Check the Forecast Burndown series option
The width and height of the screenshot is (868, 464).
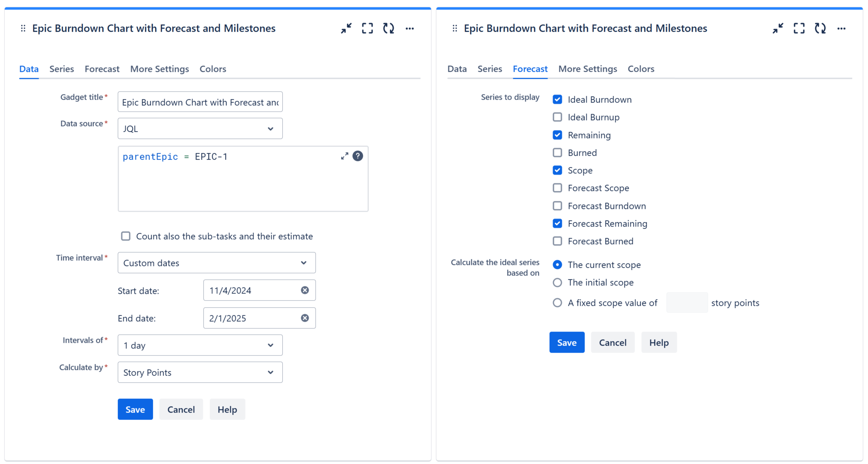tap(558, 206)
